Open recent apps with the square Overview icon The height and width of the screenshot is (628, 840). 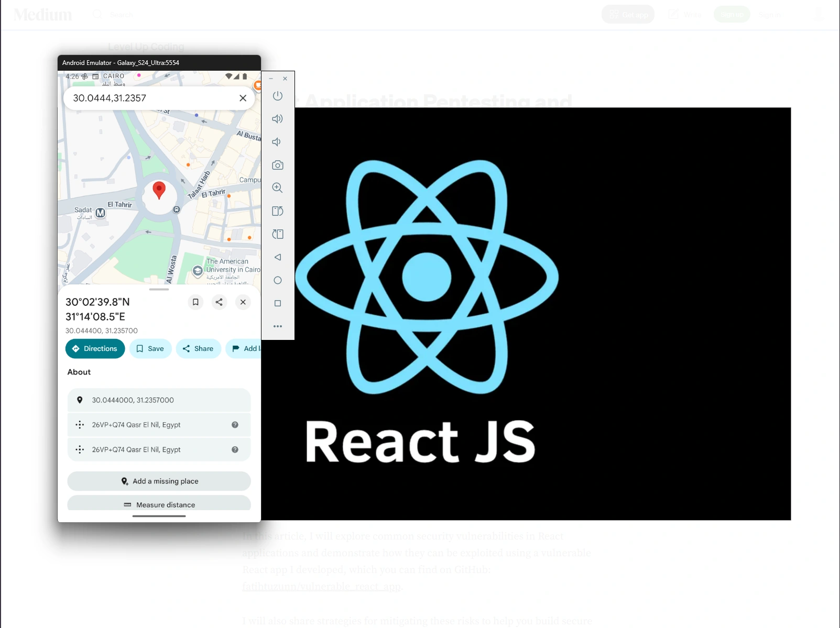(277, 303)
